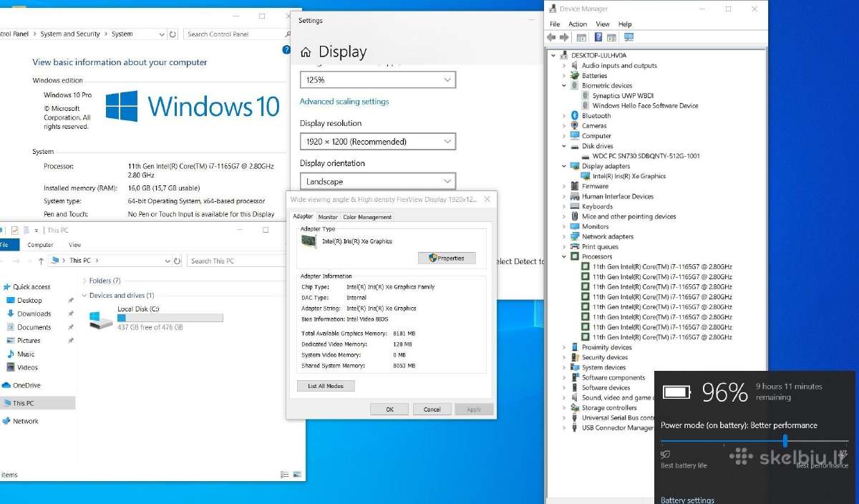Click the List All Modes button
Viewport: 859px width, 504px height.
pos(326,386)
